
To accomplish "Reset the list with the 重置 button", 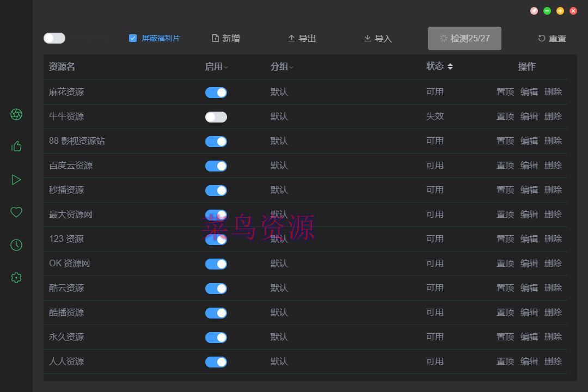I will pos(552,38).
